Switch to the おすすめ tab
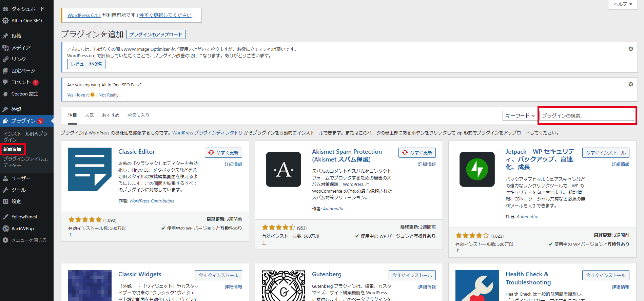The width and height of the screenshot is (644, 301). pyautogui.click(x=111, y=115)
